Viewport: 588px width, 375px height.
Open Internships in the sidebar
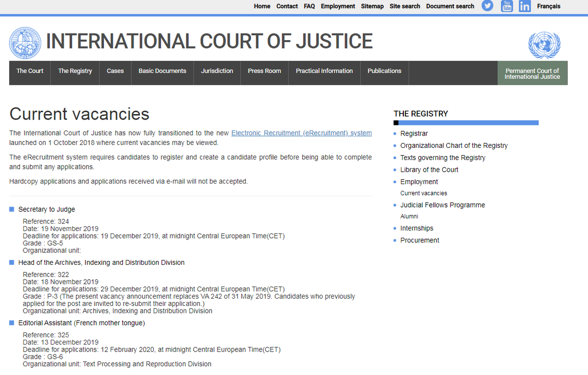pos(417,229)
